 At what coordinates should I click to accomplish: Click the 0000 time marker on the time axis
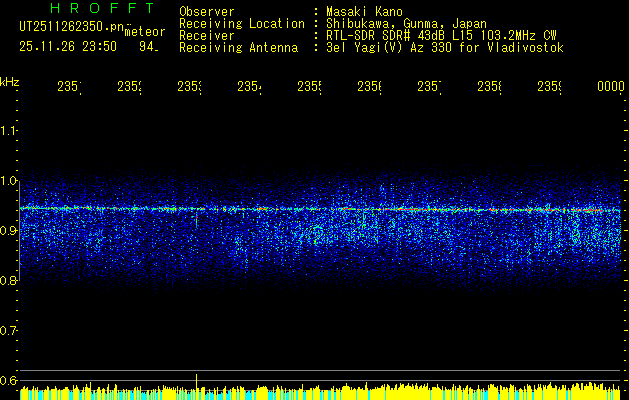pyautogui.click(x=611, y=86)
